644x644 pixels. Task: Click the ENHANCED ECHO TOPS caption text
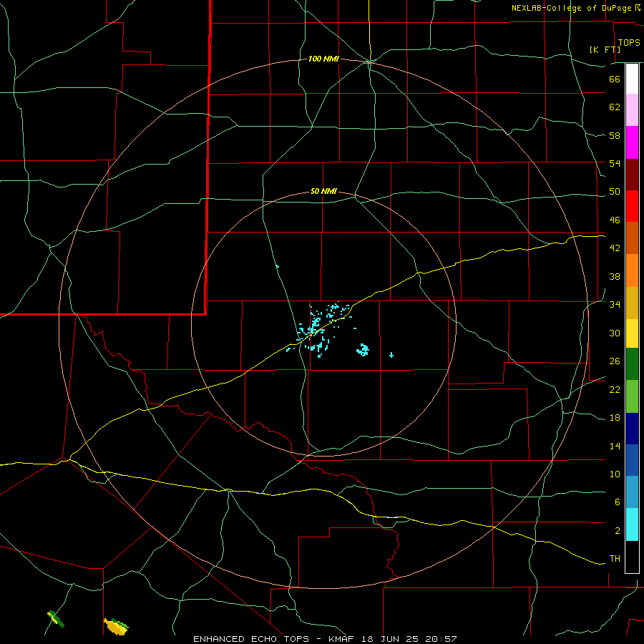tap(250, 639)
